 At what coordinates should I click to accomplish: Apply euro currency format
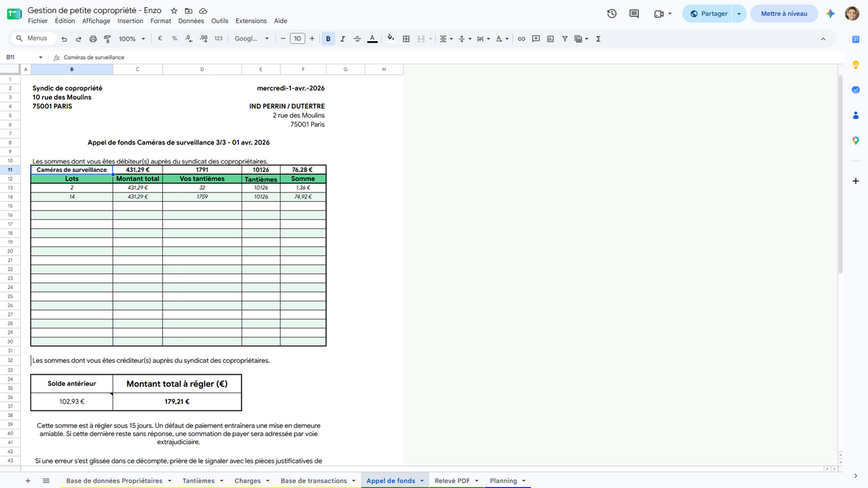pyautogui.click(x=159, y=39)
